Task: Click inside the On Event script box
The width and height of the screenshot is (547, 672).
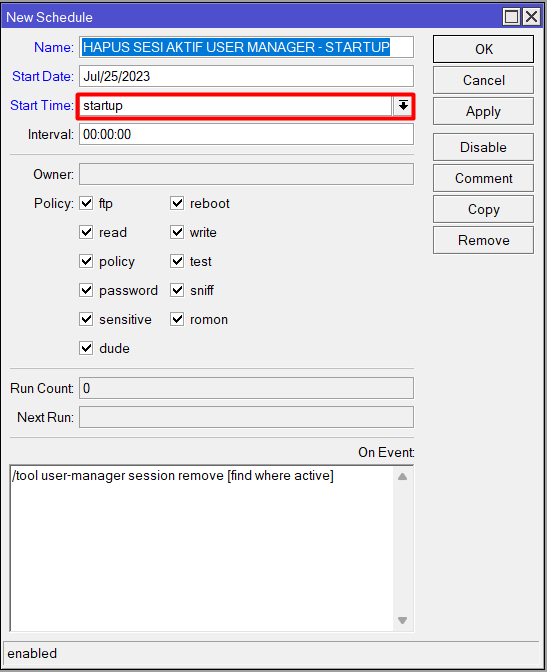Action: (x=201, y=548)
